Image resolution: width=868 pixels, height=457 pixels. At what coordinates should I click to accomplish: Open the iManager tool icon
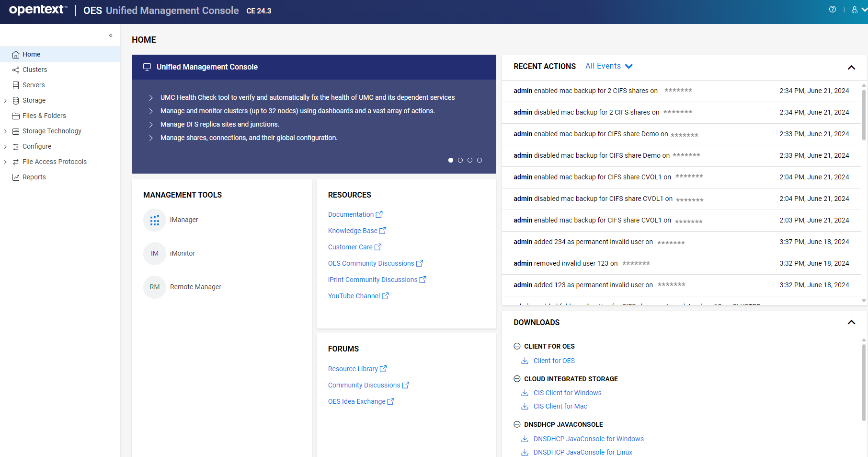(154, 220)
